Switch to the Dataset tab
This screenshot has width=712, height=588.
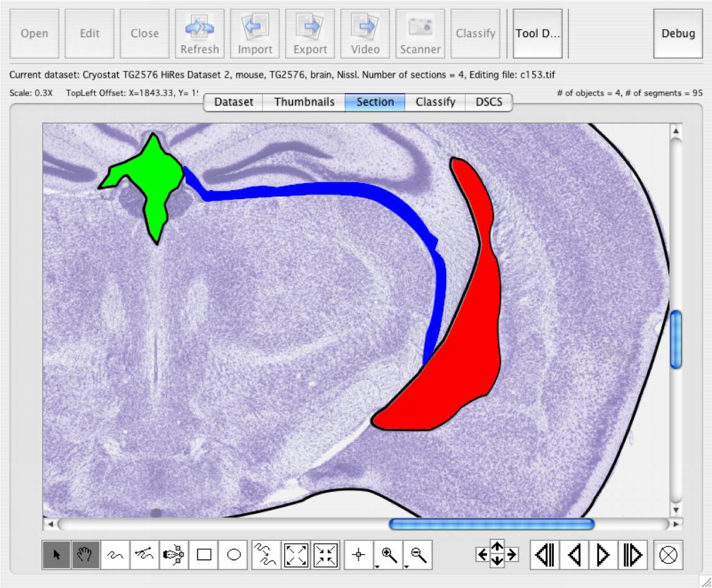tap(234, 102)
